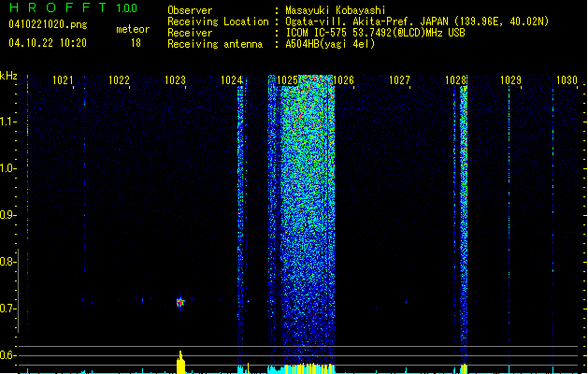The width and height of the screenshot is (588, 374).
Task: Click the 1030 time axis label
Action: tap(566, 80)
